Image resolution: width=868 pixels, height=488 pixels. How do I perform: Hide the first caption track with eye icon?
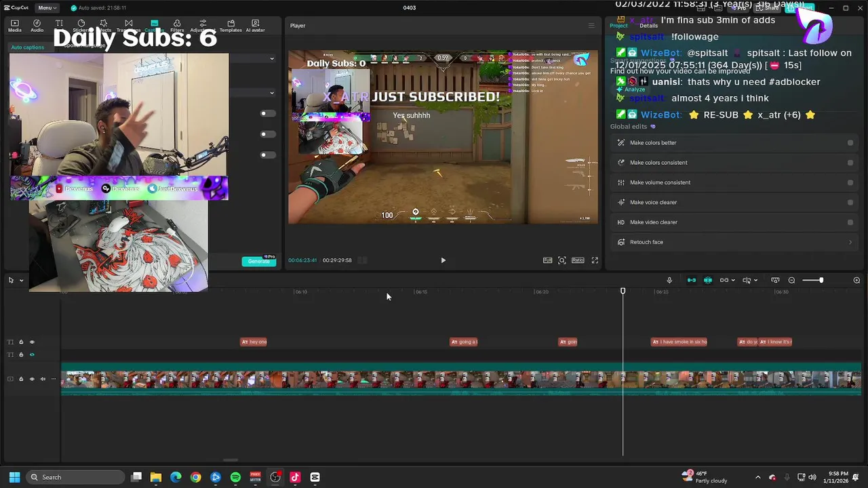(32, 342)
